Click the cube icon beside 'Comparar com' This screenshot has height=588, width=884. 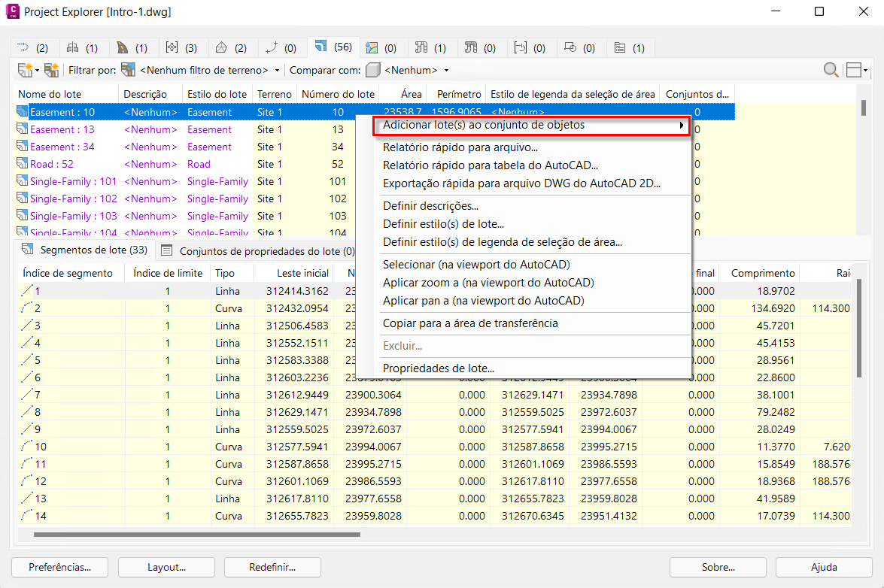[x=373, y=70]
